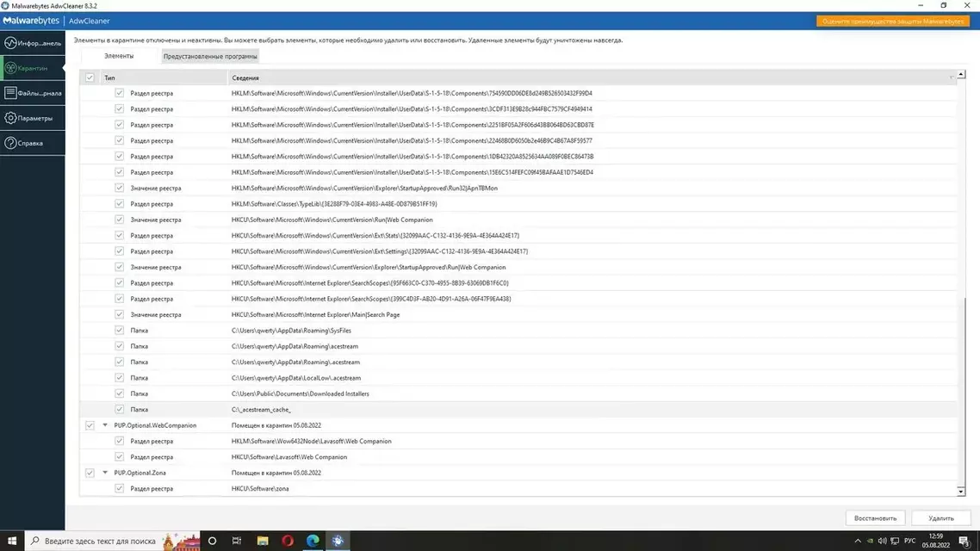
Task: Toggle the select-all checkbox in table header
Action: (90, 77)
